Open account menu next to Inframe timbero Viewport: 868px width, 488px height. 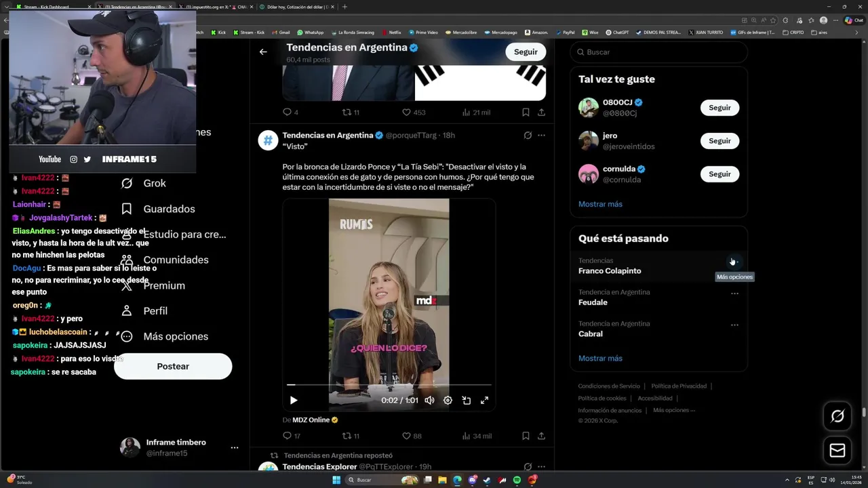234,448
